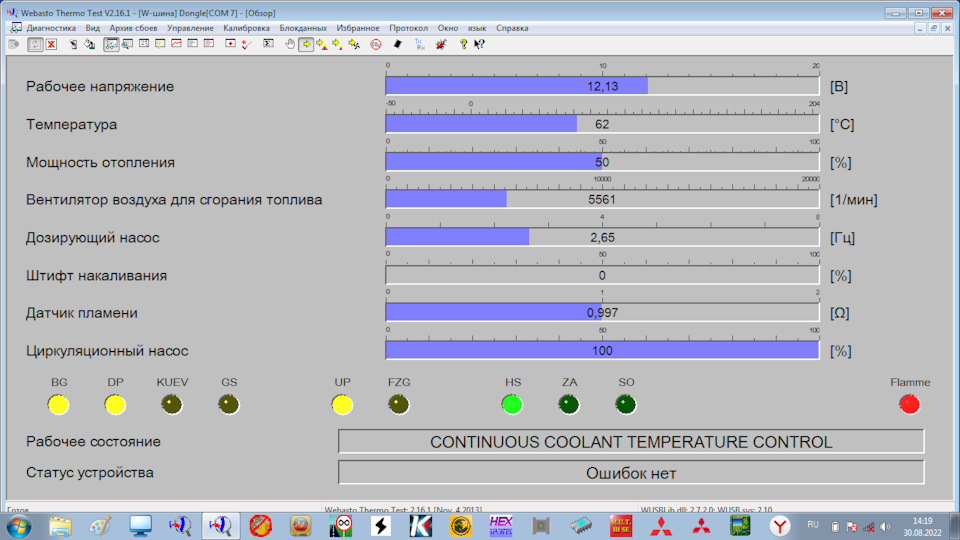Click the context help arrow-question icon

pos(479,44)
